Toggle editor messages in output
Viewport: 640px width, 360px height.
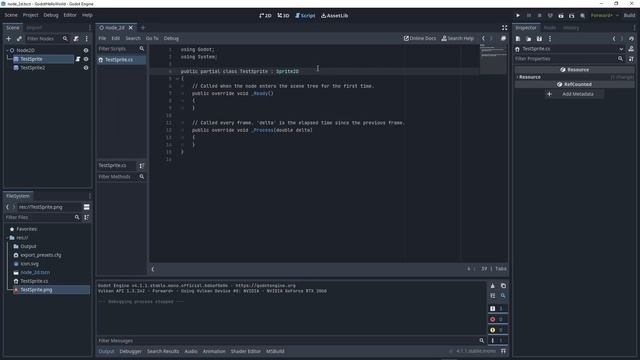pyautogui.click(x=497, y=340)
